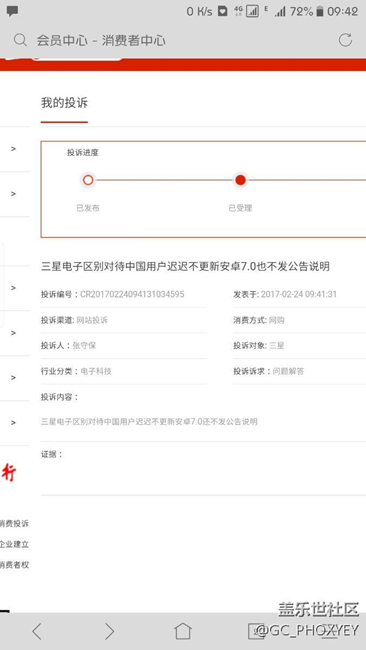366x650 pixels.
Task: Open the 企业建立 sidebar link
Action: click(14, 544)
